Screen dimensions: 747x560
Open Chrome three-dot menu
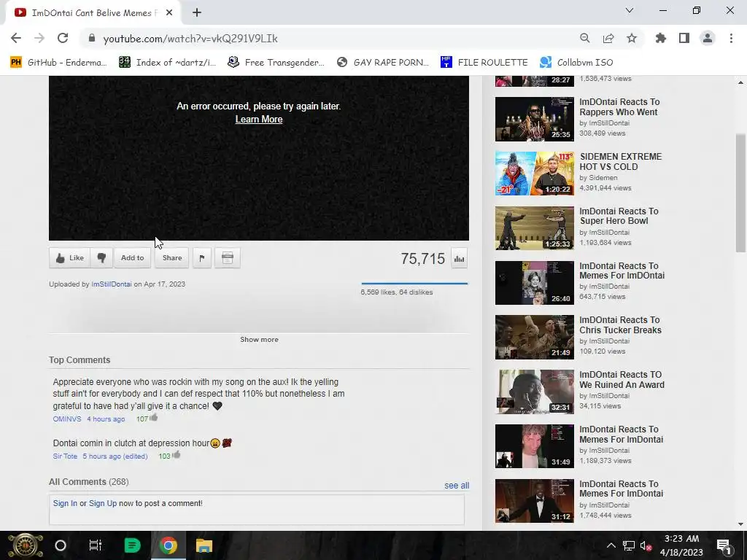[x=731, y=38]
